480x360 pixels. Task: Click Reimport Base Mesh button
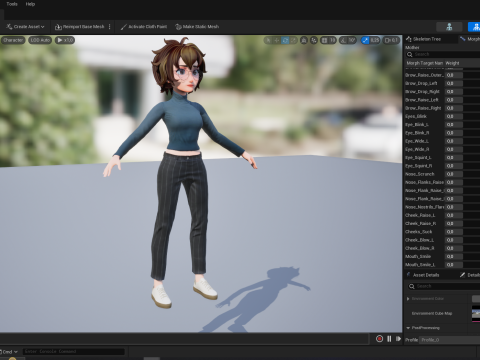pyautogui.click(x=80, y=27)
